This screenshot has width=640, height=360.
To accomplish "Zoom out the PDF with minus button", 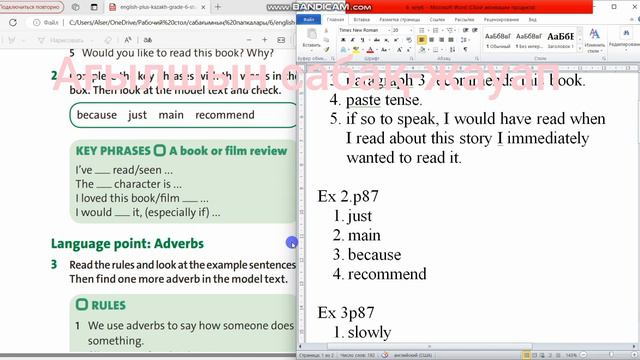I will (249, 40).
